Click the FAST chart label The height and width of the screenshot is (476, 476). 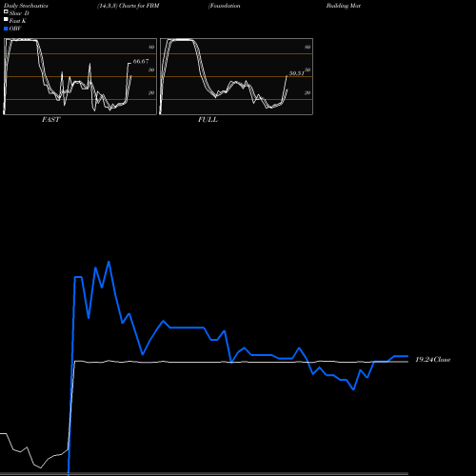(x=50, y=120)
